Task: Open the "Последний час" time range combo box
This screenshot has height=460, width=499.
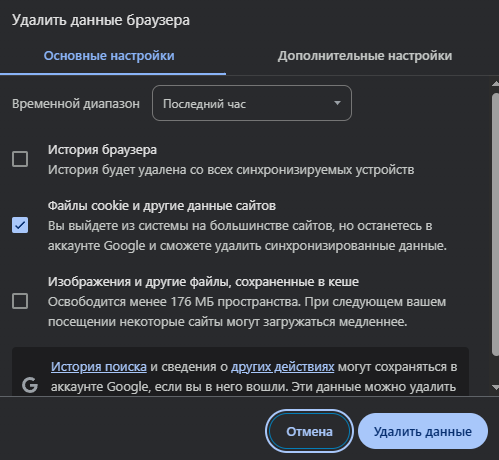Action: 252,103
